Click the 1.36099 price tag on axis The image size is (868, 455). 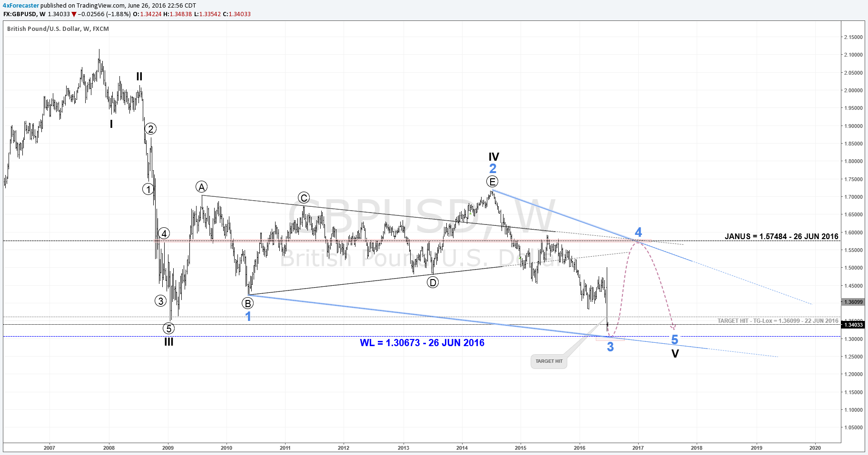coord(853,302)
